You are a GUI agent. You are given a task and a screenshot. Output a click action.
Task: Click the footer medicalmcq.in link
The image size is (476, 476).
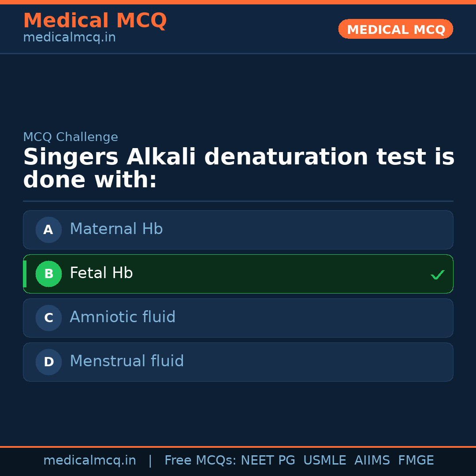(x=90, y=460)
